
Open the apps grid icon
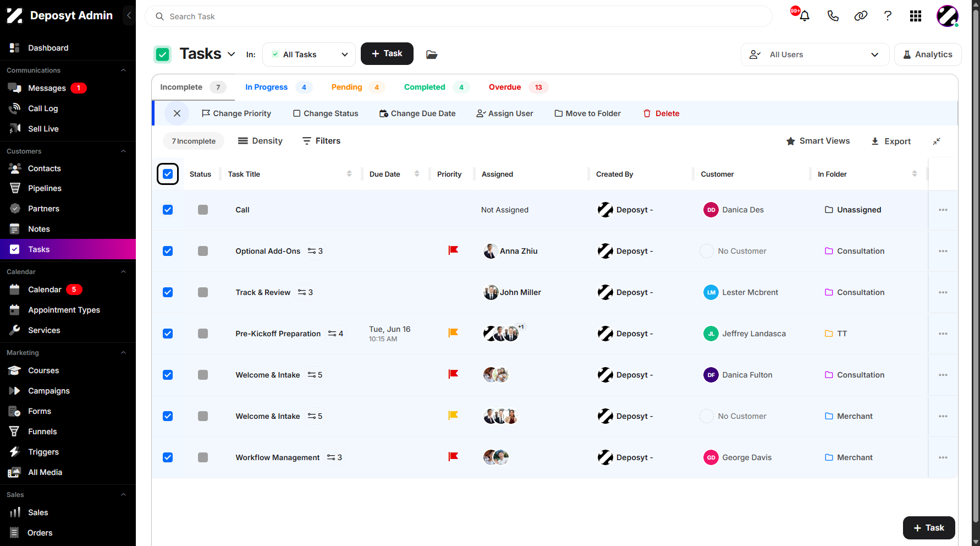916,16
